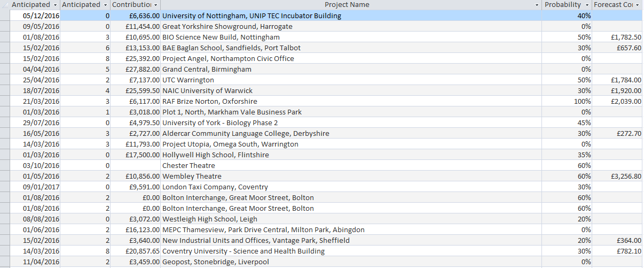Open the Probability column filter dropdown arrow

587,5
